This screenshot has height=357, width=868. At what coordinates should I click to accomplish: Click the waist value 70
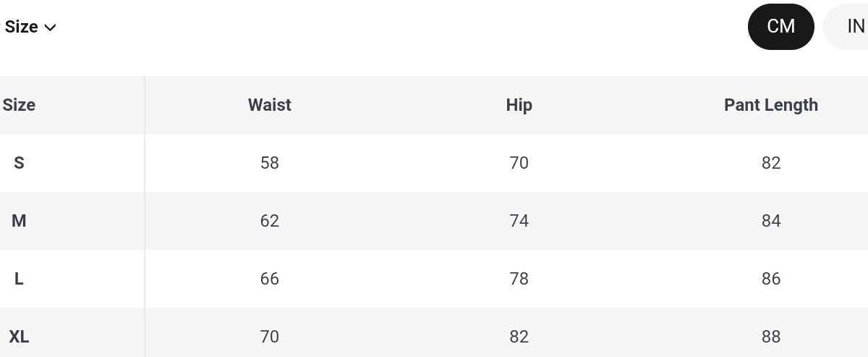click(270, 337)
